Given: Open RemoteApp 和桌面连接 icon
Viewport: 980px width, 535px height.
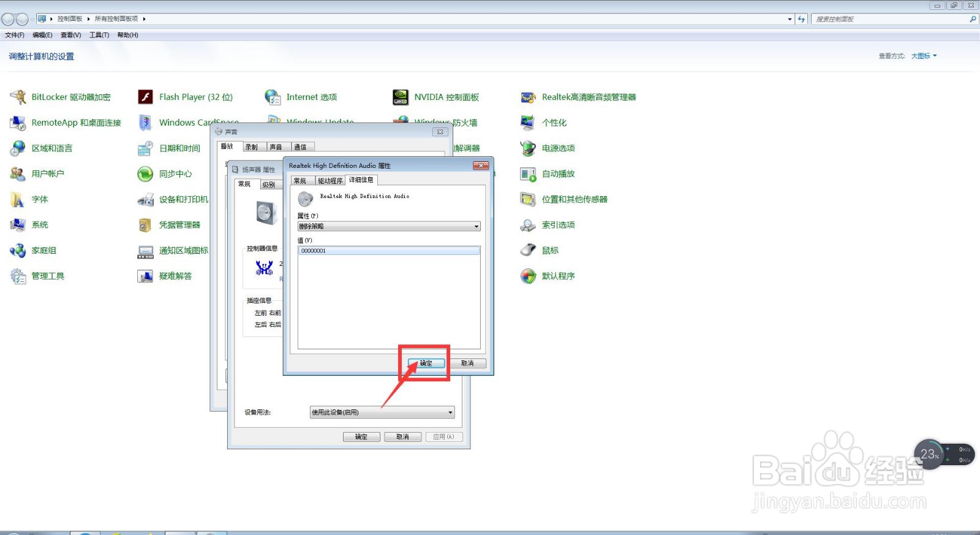Looking at the screenshot, I should 18,123.
